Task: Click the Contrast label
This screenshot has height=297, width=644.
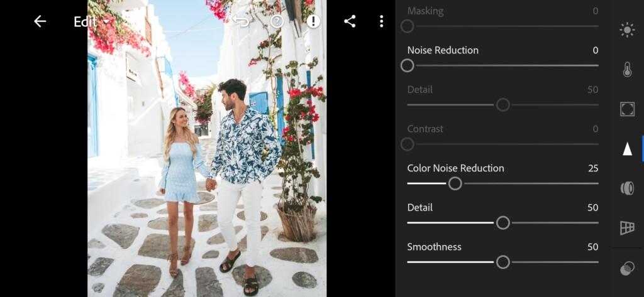Action: pos(425,129)
